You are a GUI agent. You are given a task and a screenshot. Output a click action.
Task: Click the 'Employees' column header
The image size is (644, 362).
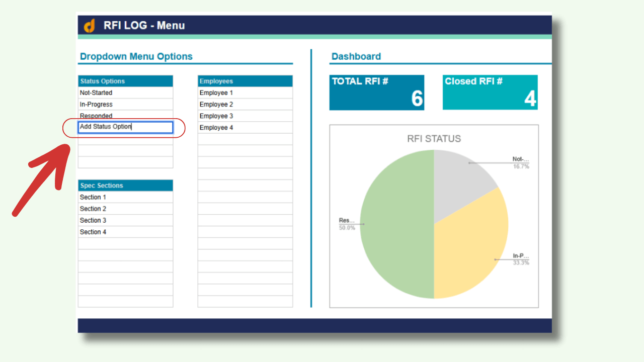point(245,81)
